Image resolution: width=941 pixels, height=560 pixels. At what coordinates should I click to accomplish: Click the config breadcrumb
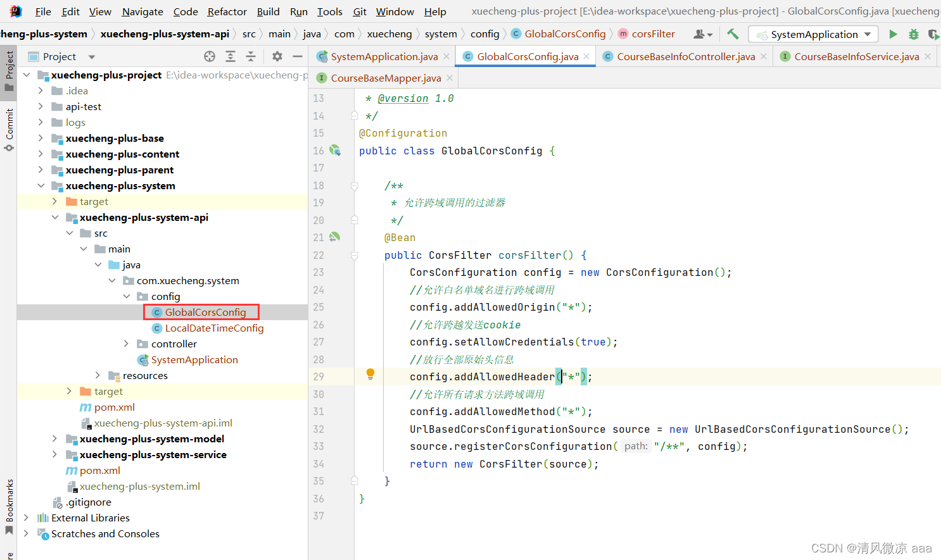click(x=485, y=34)
